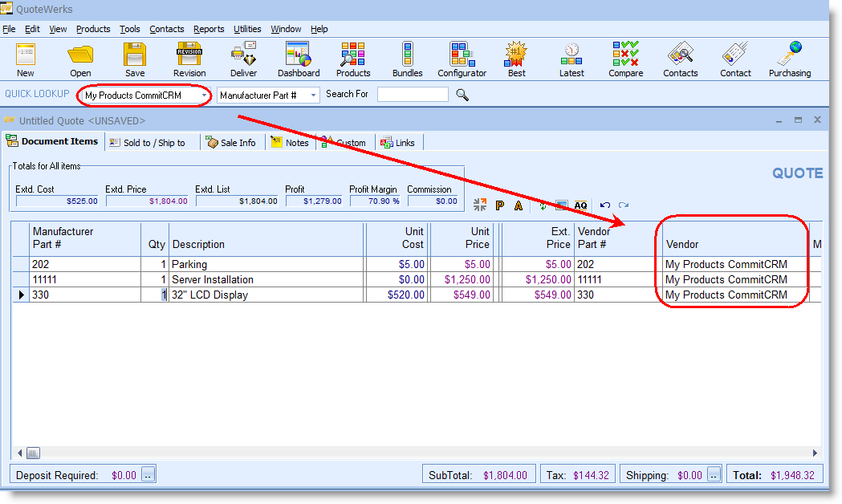Screen dimensions: 842x504
Task: Open the Dashboard from the toolbar
Action: (x=298, y=59)
